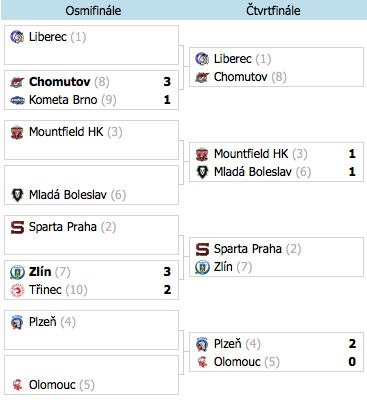367x400 pixels.
Task: Click Sparta Praha logo in Osmifinále column
Action: [17, 227]
